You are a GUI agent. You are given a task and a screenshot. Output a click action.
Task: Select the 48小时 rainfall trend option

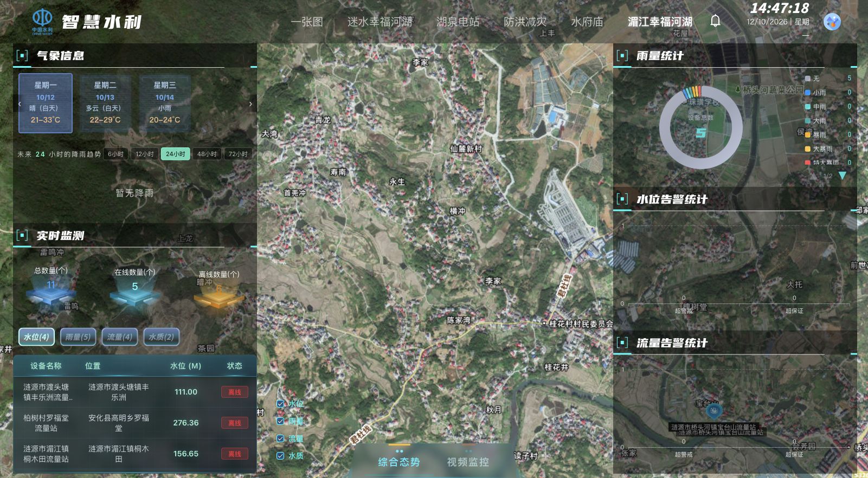(207, 154)
